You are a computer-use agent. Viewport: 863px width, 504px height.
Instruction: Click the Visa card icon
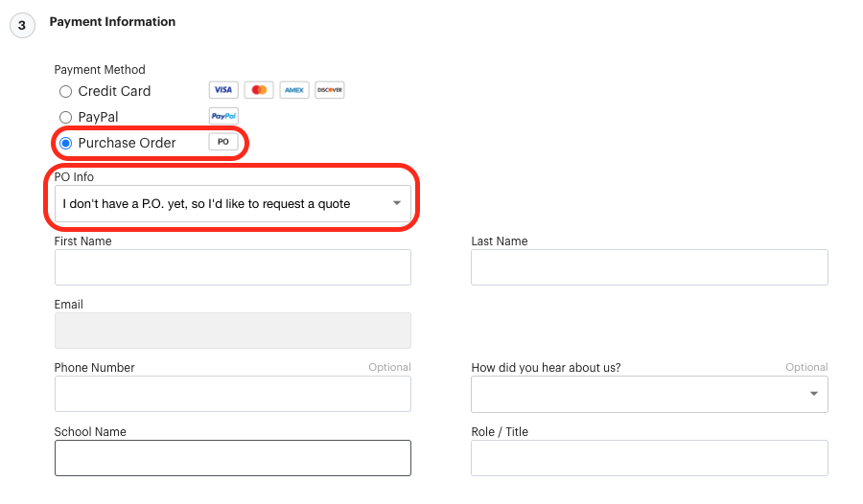click(x=223, y=90)
